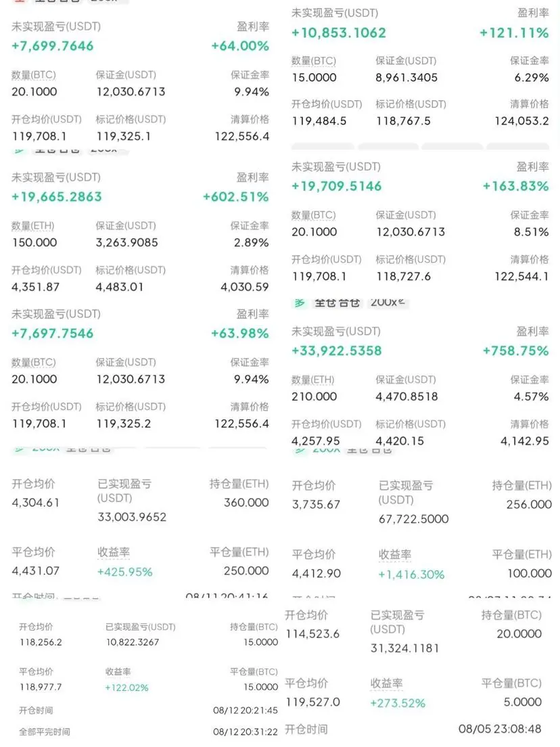Edit the 200x leverage above +33,922.5358

388,302
